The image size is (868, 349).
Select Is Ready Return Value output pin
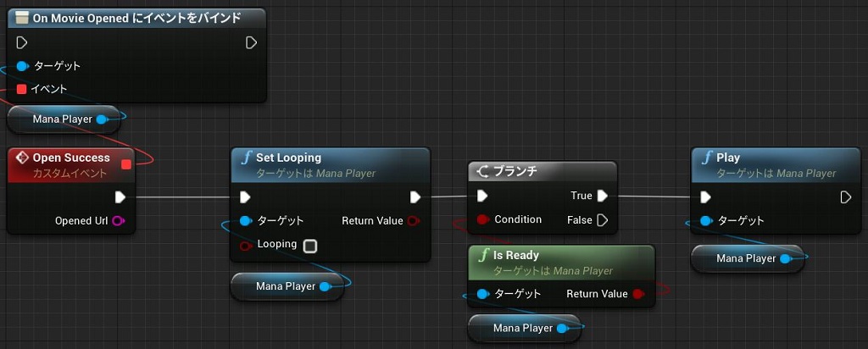(638, 294)
